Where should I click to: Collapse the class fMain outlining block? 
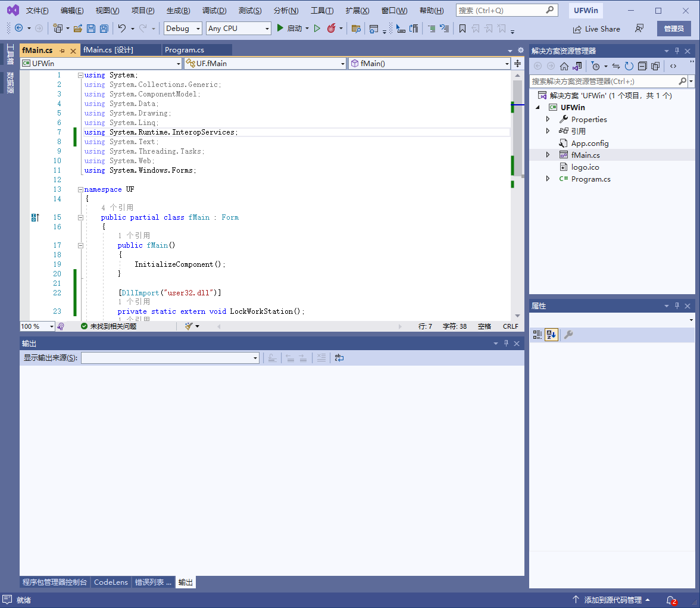pos(80,217)
